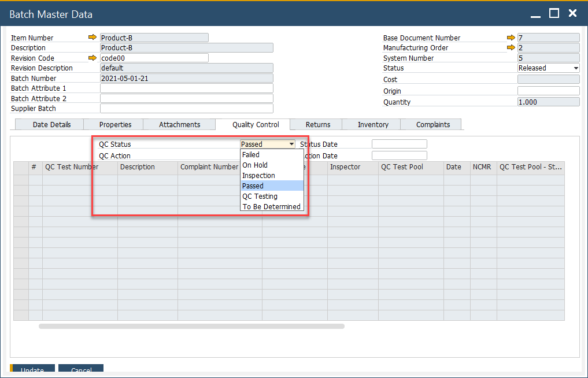Click the Status Date input field

(x=399, y=144)
